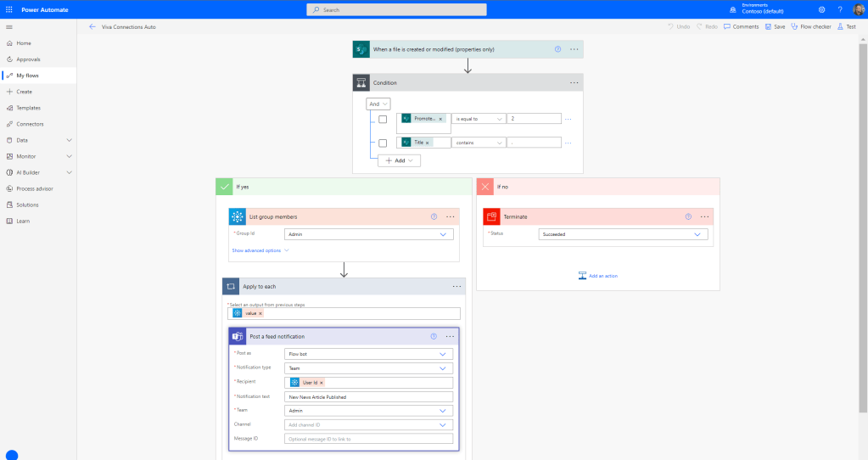
Task: Go to Templates in the sidebar
Action: tap(28, 108)
